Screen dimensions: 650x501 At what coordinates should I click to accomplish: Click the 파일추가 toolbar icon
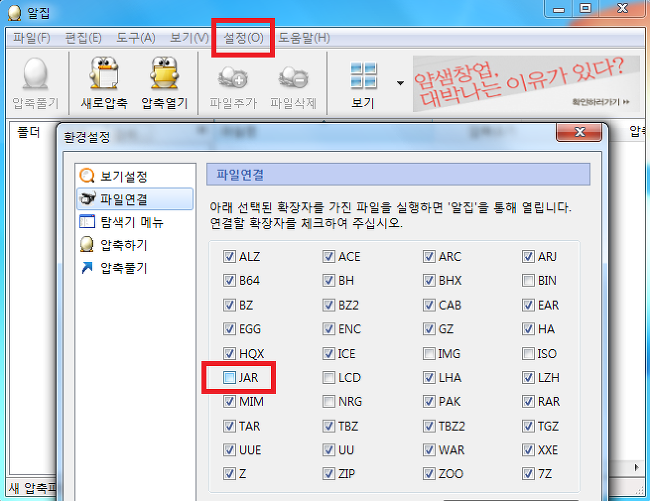tap(233, 77)
